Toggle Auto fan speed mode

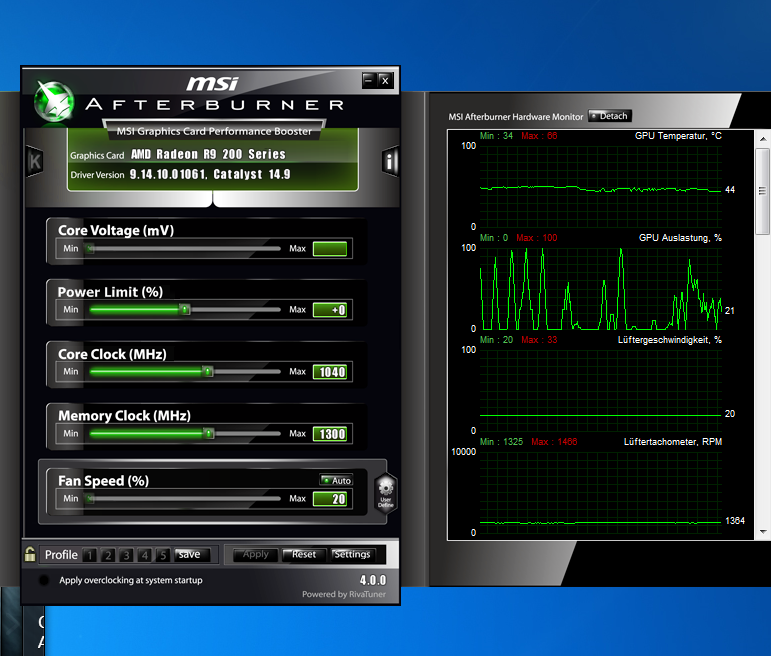coord(336,480)
